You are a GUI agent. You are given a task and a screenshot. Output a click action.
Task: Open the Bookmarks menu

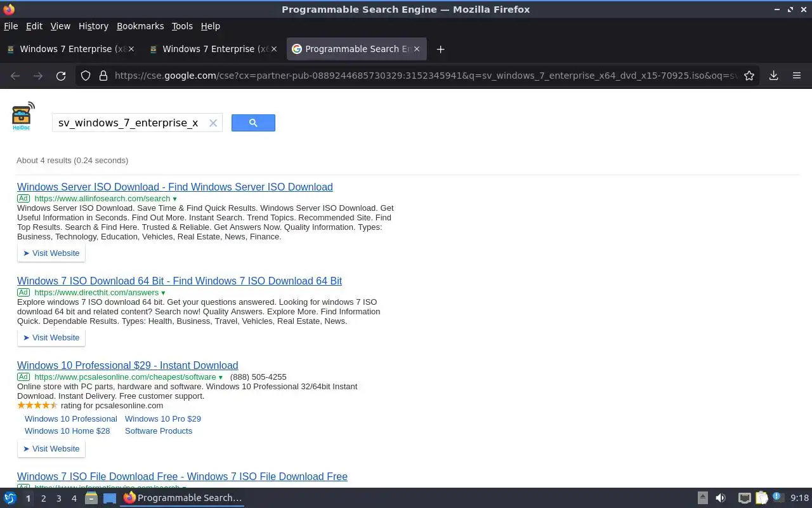tap(140, 26)
